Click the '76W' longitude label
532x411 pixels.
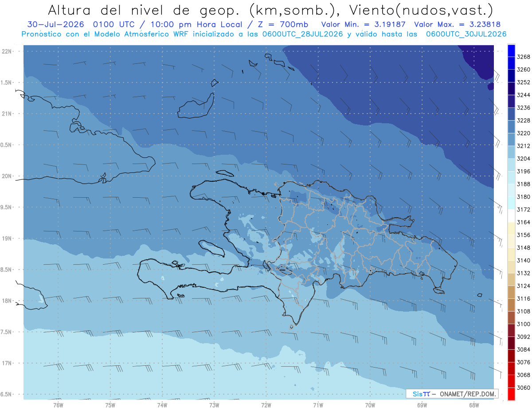click(x=58, y=405)
